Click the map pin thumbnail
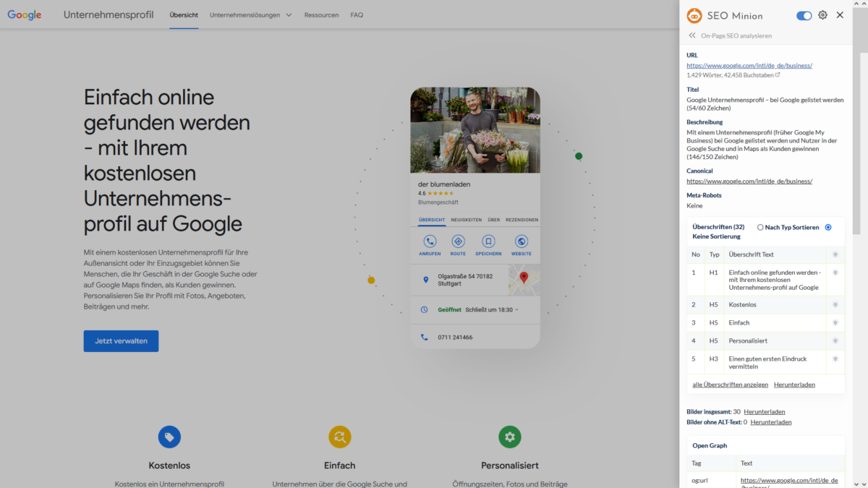The width and height of the screenshot is (868, 488). tap(524, 280)
